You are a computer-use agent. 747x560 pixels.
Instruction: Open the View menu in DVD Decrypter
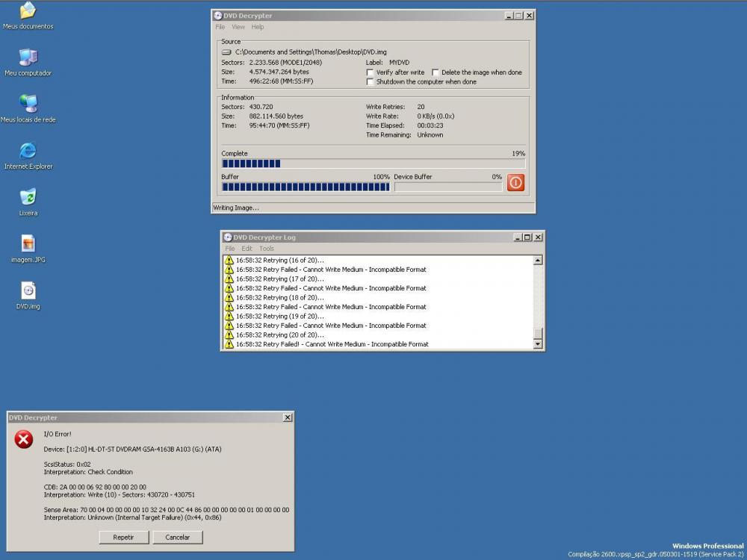[238, 27]
